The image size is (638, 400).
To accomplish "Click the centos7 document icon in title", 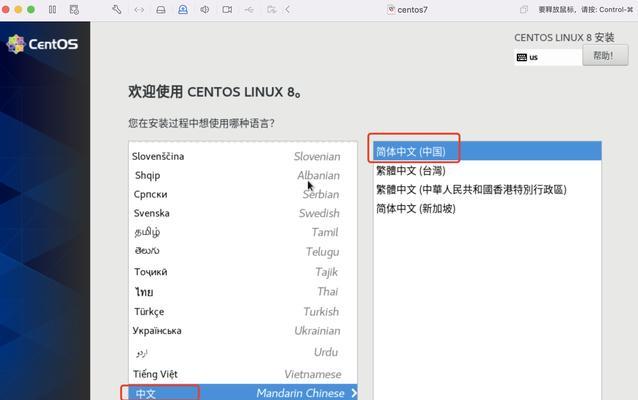I will click(x=391, y=10).
